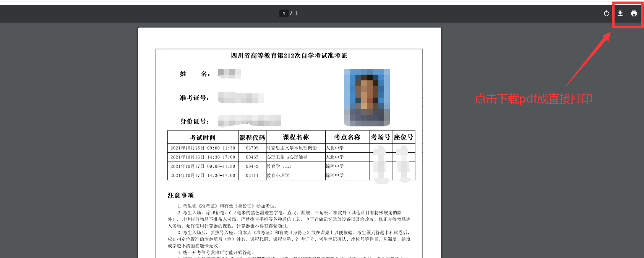
Task: Click the total page count after the slash
Action: [297, 13]
